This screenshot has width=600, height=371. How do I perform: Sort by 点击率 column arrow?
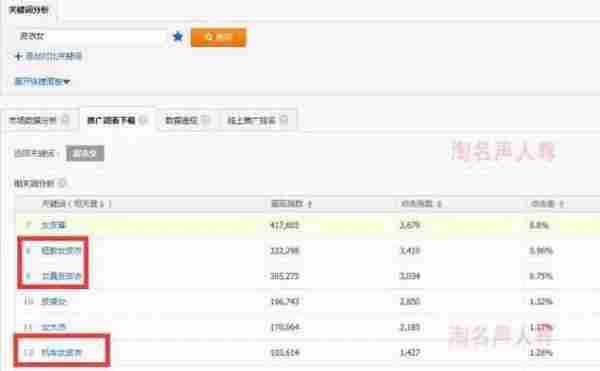point(561,204)
